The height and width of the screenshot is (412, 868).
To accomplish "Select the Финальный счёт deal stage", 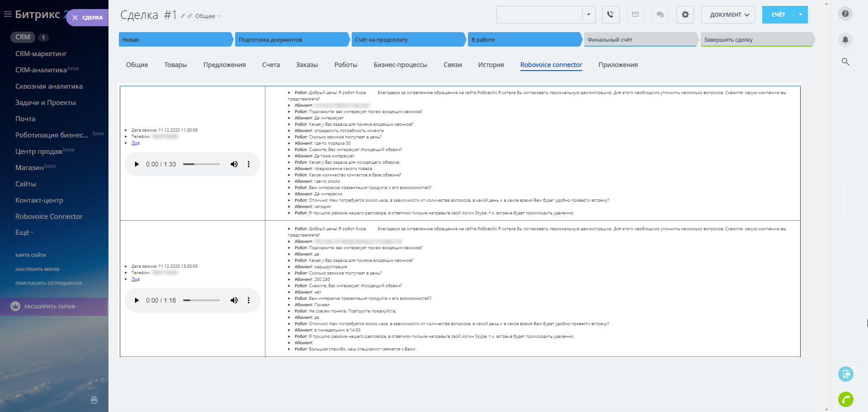I will 639,40.
